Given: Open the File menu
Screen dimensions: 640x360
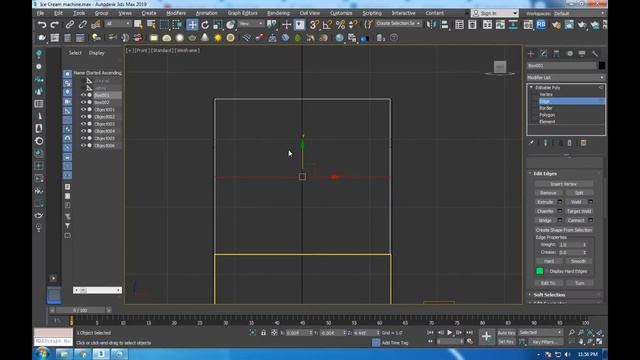Looking at the screenshot, I should [40, 13].
